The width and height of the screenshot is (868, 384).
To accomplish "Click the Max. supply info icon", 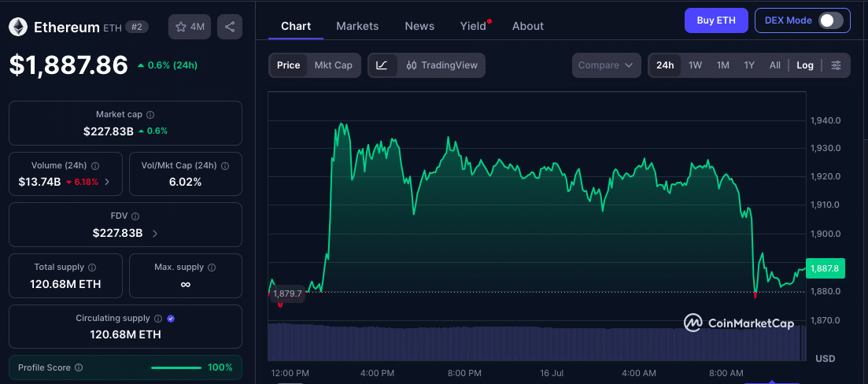I will [212, 268].
